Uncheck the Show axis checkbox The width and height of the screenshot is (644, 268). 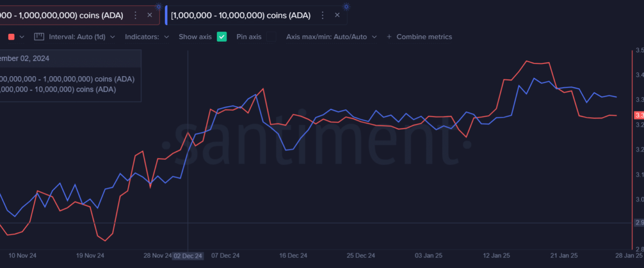[x=222, y=37]
